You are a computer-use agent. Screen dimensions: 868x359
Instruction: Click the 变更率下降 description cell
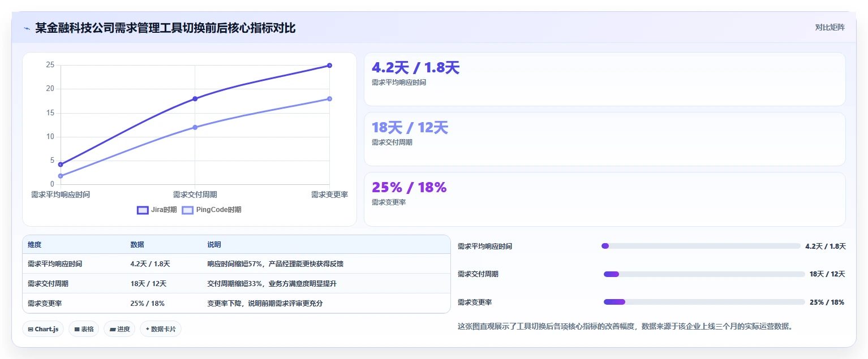[x=265, y=304]
